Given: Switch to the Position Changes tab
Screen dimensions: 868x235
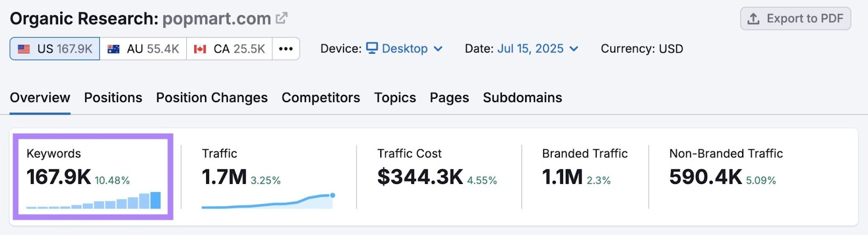Looking at the screenshot, I should [212, 98].
